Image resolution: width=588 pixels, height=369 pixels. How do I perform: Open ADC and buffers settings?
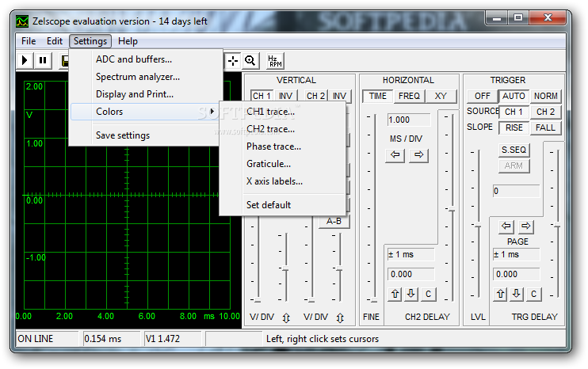point(146,59)
